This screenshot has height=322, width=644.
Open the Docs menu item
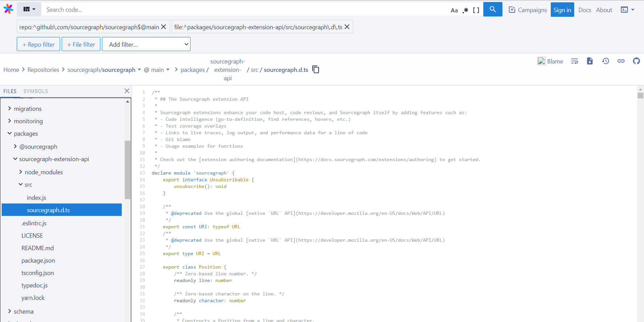click(x=585, y=10)
